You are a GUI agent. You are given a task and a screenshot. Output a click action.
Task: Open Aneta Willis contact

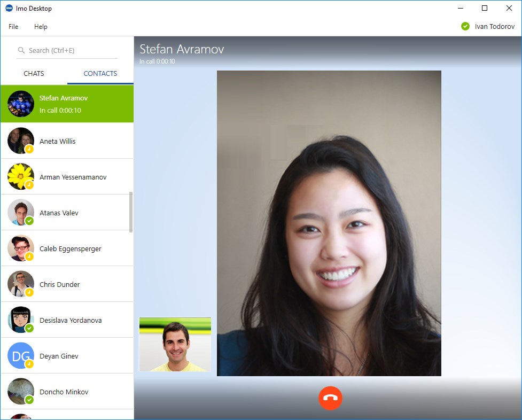(x=58, y=142)
